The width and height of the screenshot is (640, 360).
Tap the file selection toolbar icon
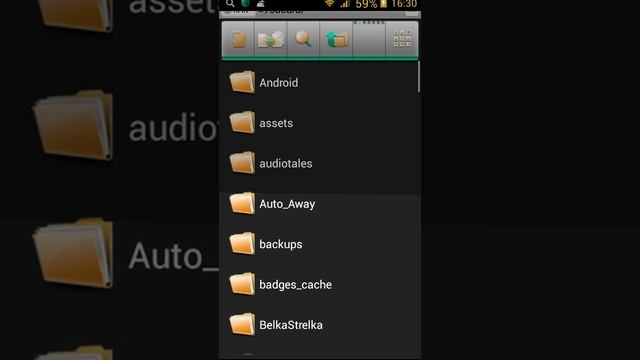(238, 40)
